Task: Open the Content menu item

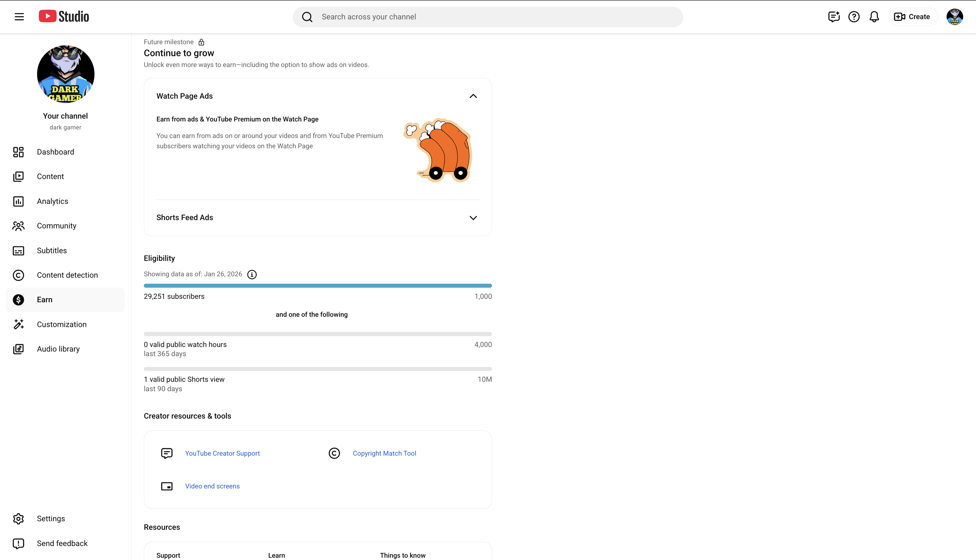Action: point(65,176)
